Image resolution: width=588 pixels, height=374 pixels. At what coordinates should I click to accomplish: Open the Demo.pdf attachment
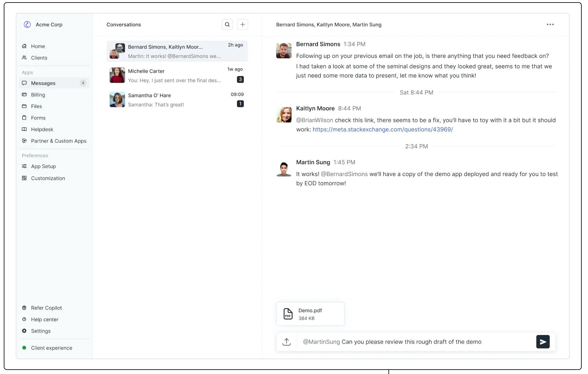(x=310, y=314)
